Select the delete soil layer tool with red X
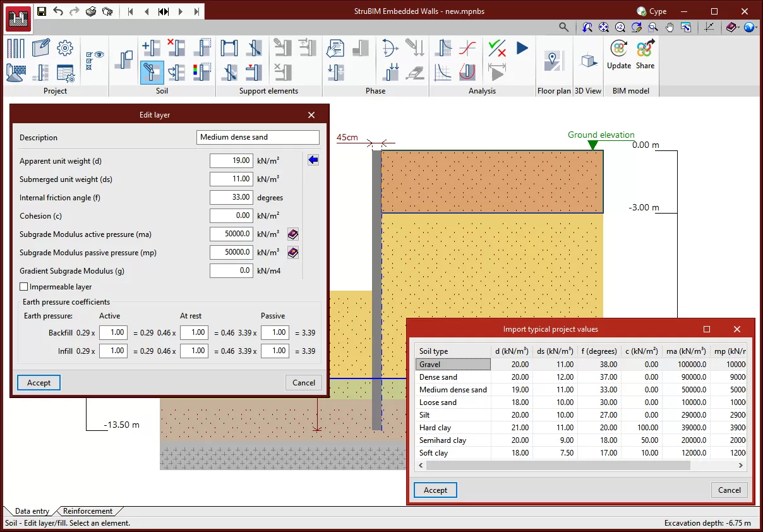 pos(176,48)
